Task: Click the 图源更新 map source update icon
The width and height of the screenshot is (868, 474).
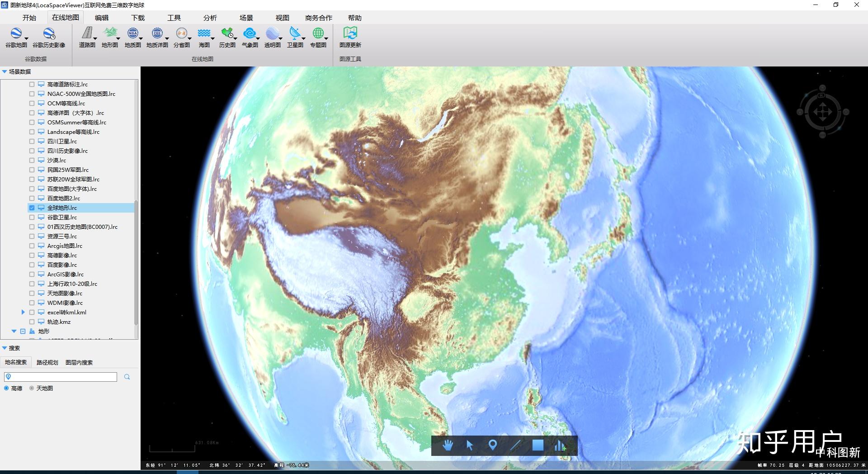Action: coord(350,37)
